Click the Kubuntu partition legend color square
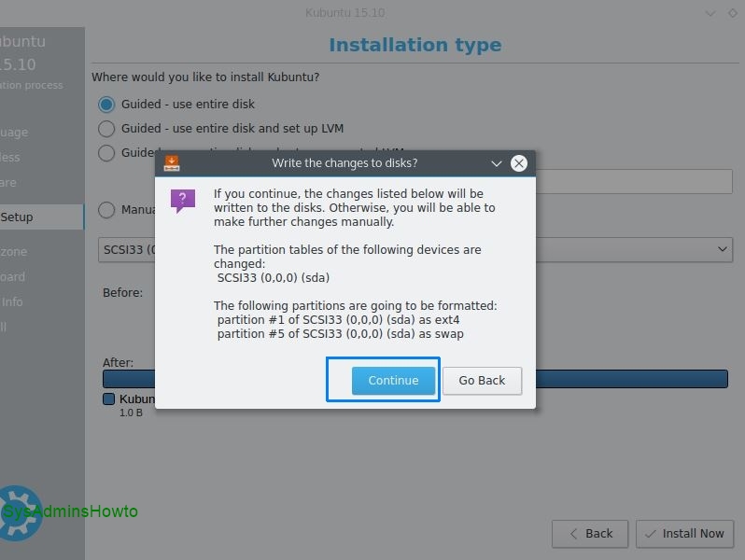The width and height of the screenshot is (745, 560). 109,399
